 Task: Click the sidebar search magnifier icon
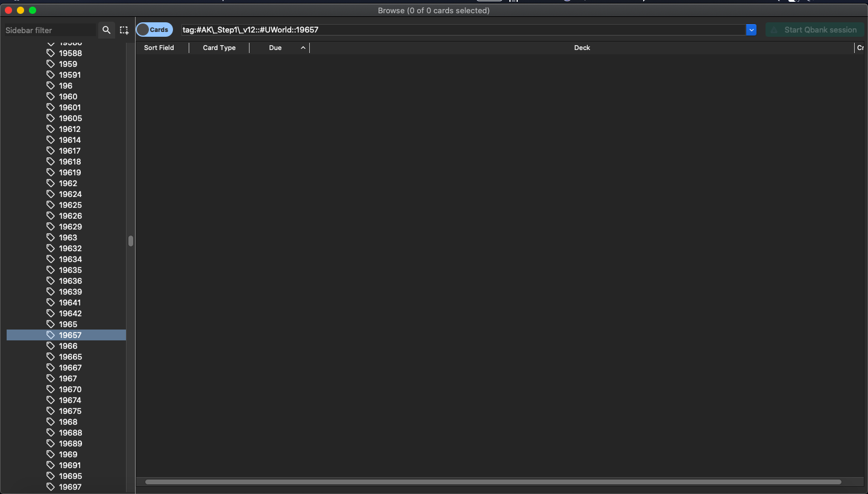click(106, 30)
